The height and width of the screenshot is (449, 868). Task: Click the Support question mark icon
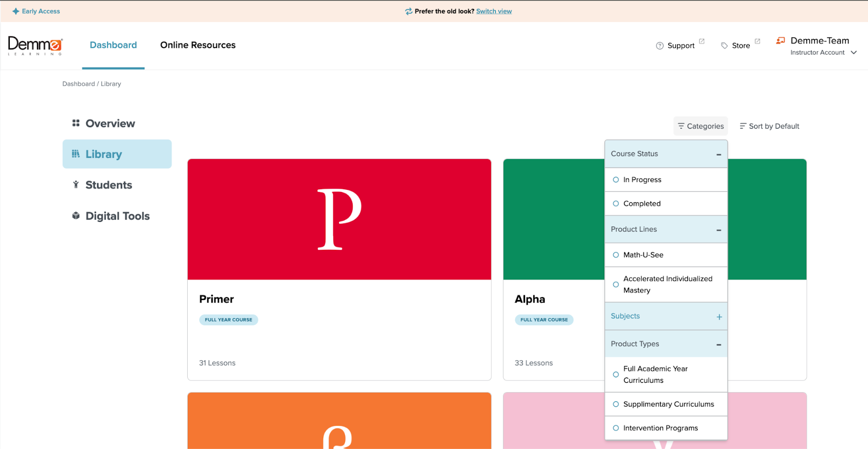660,46
